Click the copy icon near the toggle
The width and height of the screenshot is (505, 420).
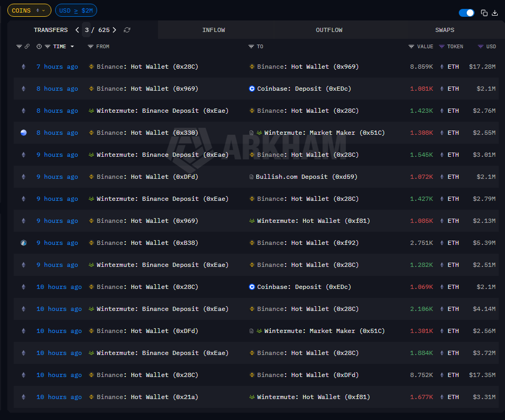tap(484, 13)
